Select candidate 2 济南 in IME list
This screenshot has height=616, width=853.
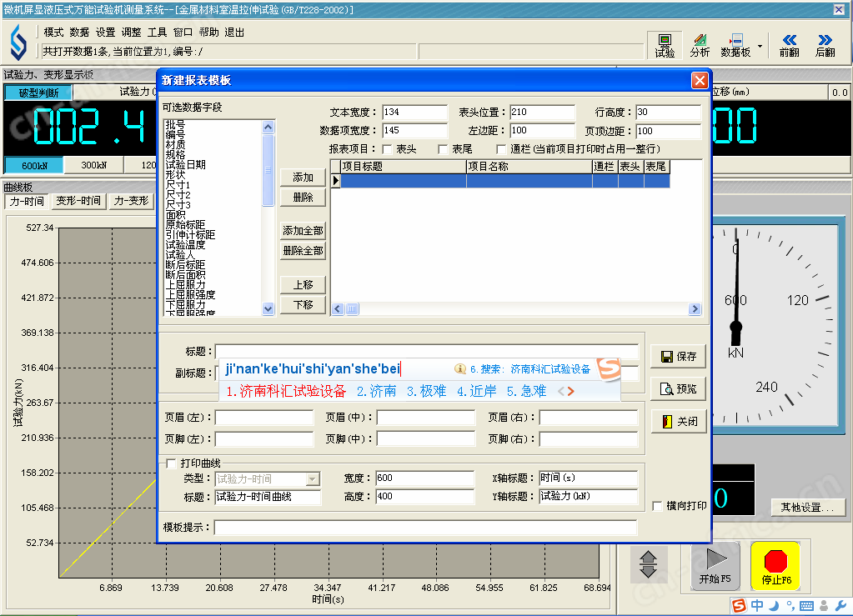pos(376,391)
